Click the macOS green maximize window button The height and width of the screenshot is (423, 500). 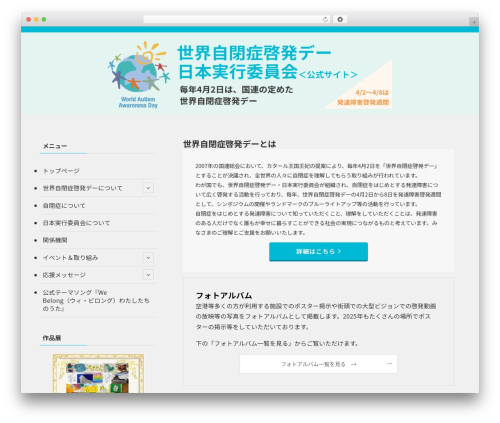tap(44, 20)
